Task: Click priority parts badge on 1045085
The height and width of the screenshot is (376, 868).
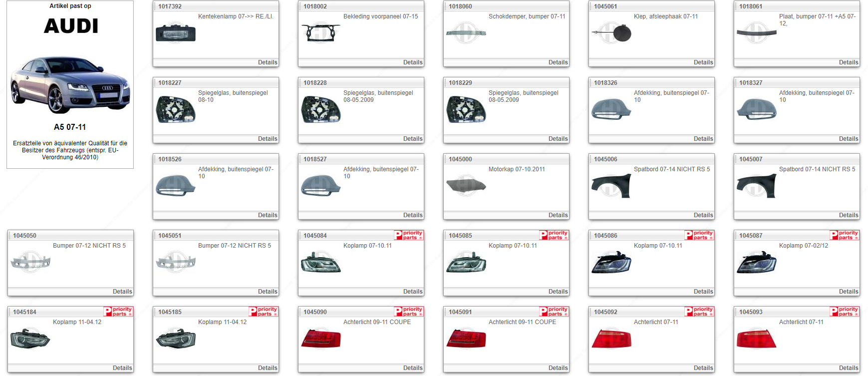Action: (x=554, y=235)
